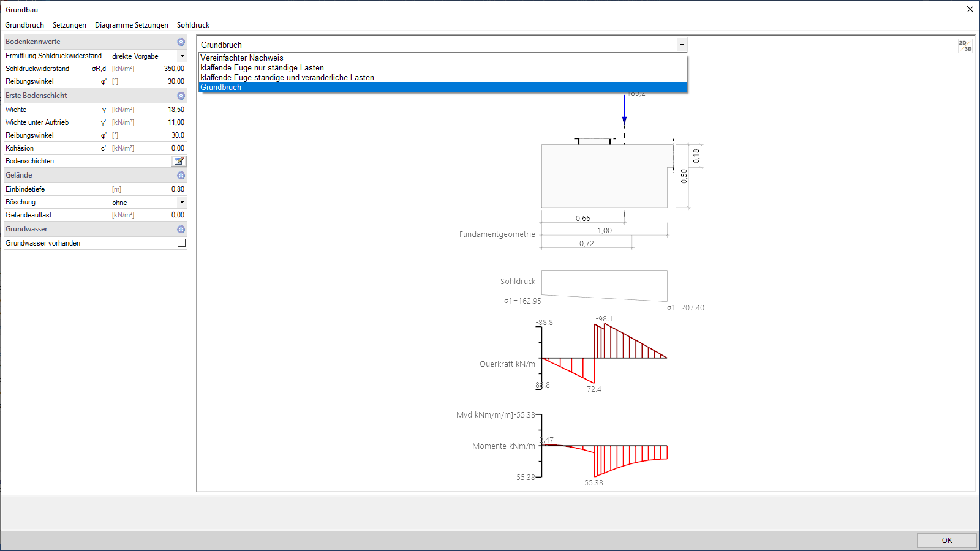Click the Sohldruck diagram label
The height and width of the screenshot is (551, 980).
pos(518,282)
